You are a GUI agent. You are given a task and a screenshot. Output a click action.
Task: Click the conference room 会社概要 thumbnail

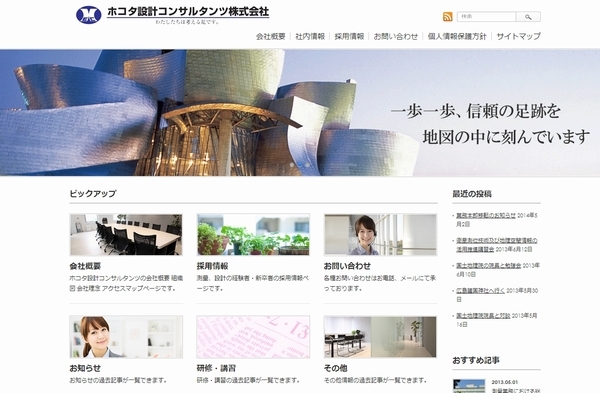(x=126, y=235)
